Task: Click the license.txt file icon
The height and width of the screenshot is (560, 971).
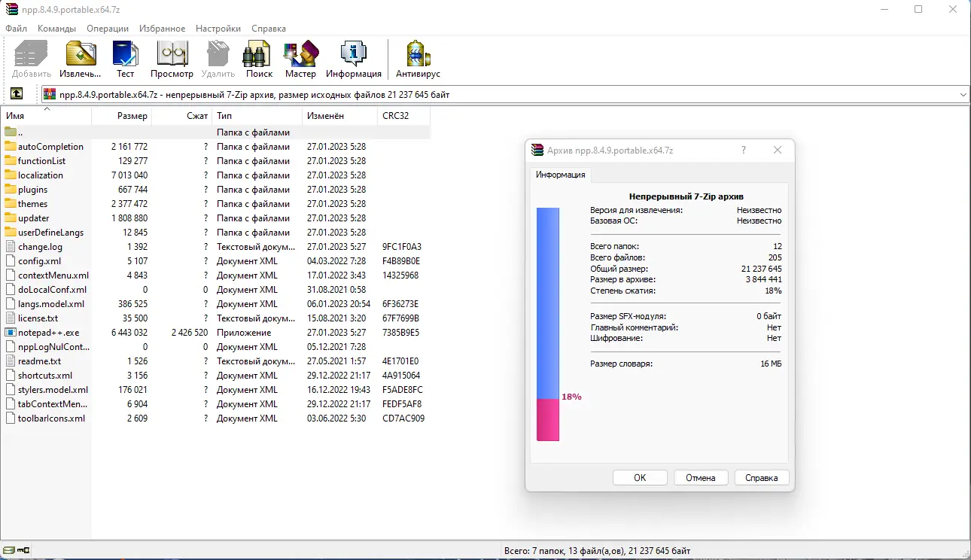Action: click(x=11, y=318)
